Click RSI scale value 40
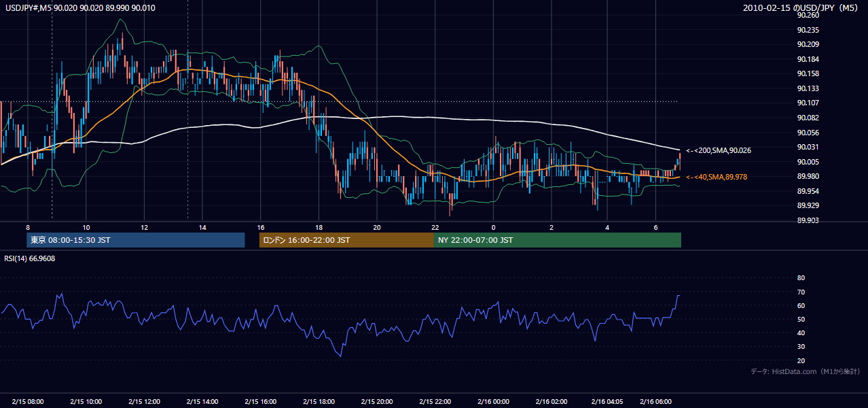This screenshot has height=408, width=868. click(x=801, y=333)
